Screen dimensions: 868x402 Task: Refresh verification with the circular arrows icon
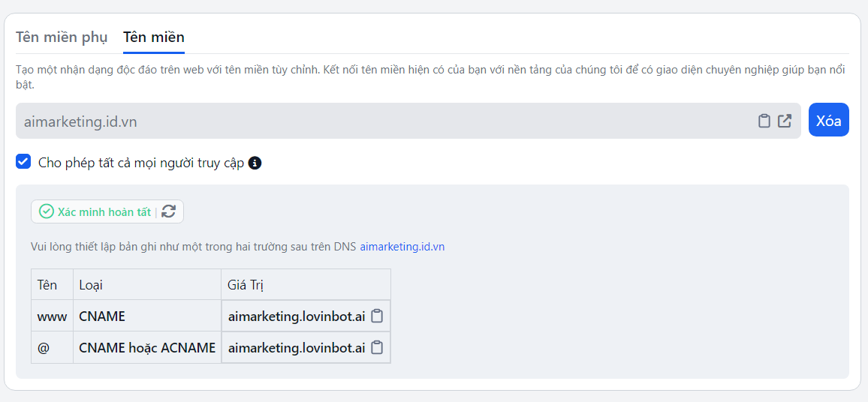coord(170,211)
